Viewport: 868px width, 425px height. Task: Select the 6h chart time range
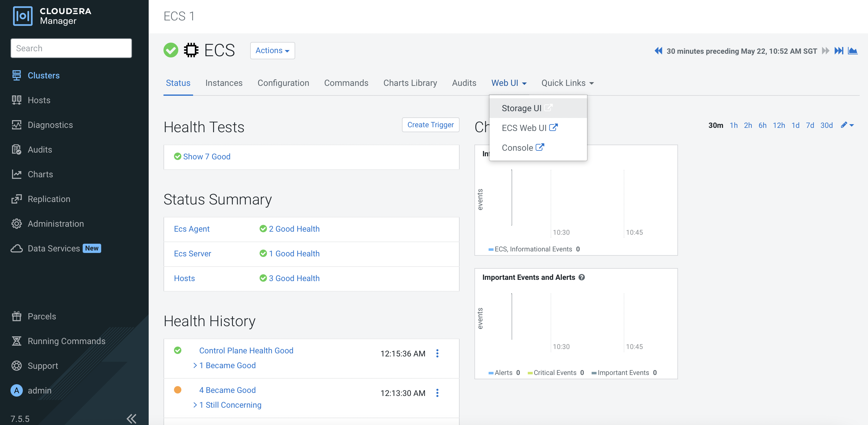coord(762,125)
